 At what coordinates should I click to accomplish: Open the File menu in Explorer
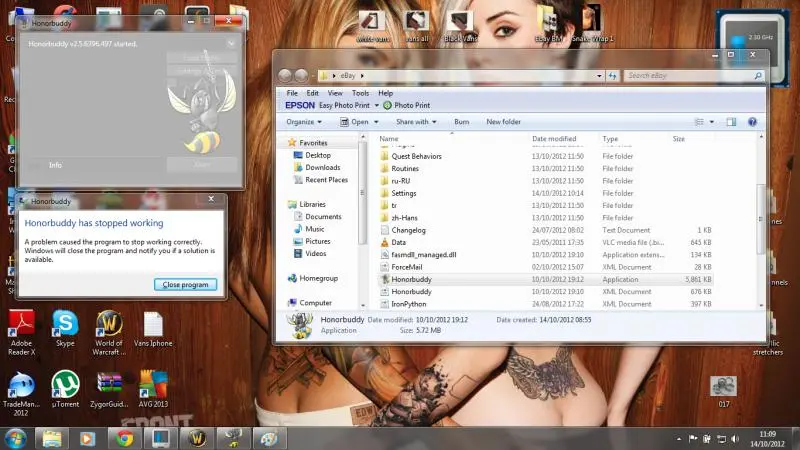292,93
